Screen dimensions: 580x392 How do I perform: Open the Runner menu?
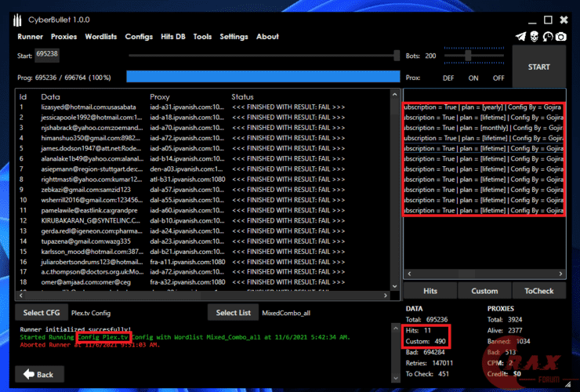tap(30, 37)
